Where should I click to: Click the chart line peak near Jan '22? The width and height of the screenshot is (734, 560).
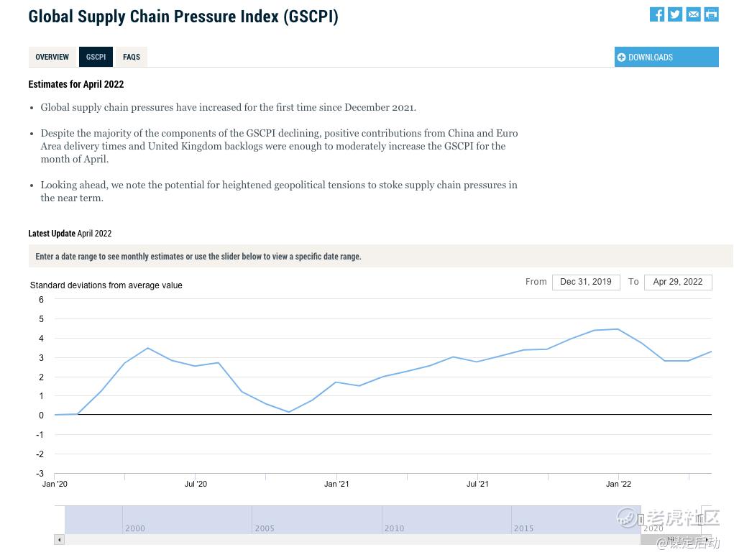click(618, 329)
